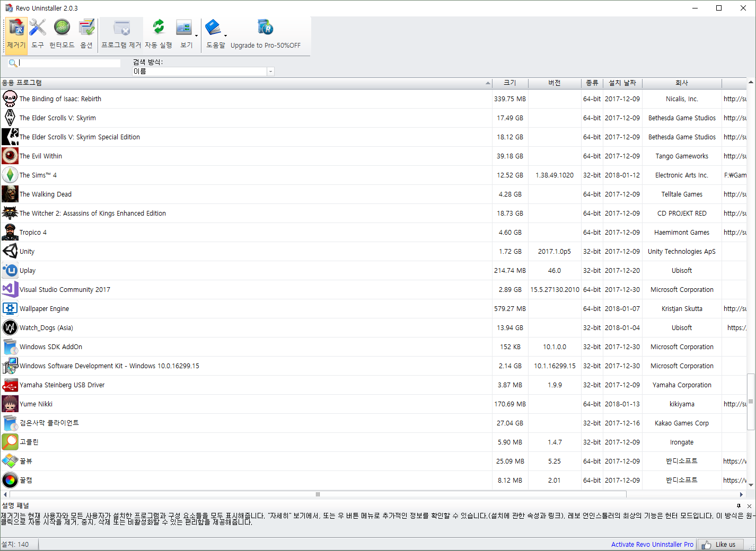This screenshot has height=551, width=756.
Task: Sort the list by 버전 (Version) column
Action: pos(555,83)
